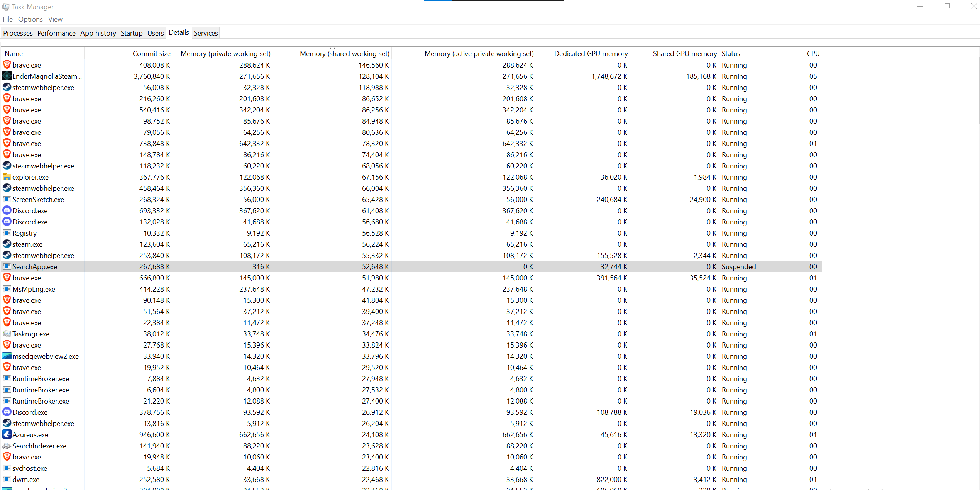
Task: Select the SearchApp.exe row name
Action: click(x=35, y=267)
